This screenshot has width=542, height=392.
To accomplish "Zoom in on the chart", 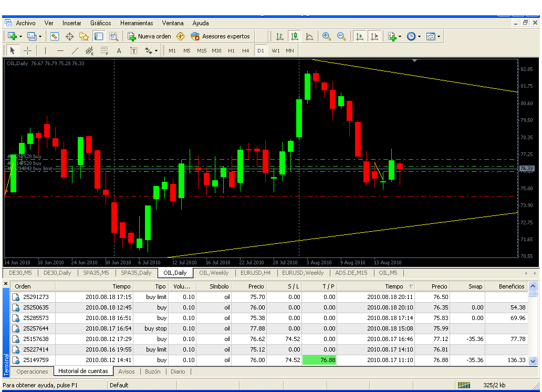I will [x=326, y=36].
